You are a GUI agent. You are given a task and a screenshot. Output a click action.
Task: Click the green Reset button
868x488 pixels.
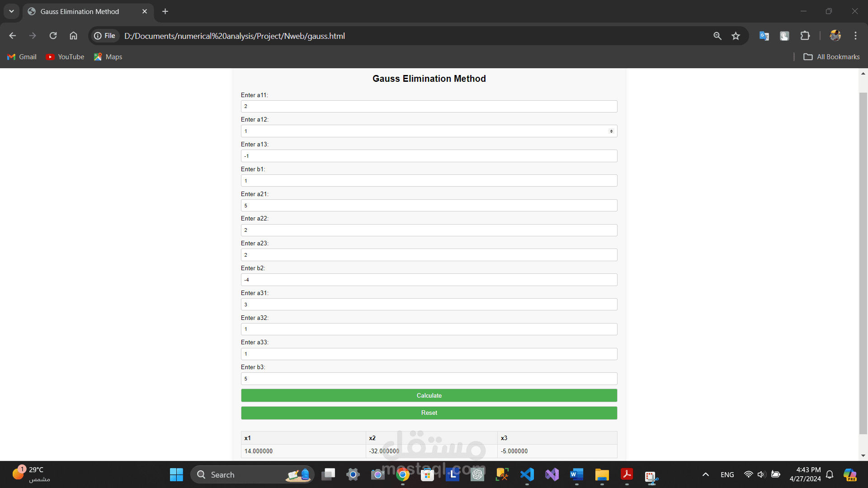429,413
